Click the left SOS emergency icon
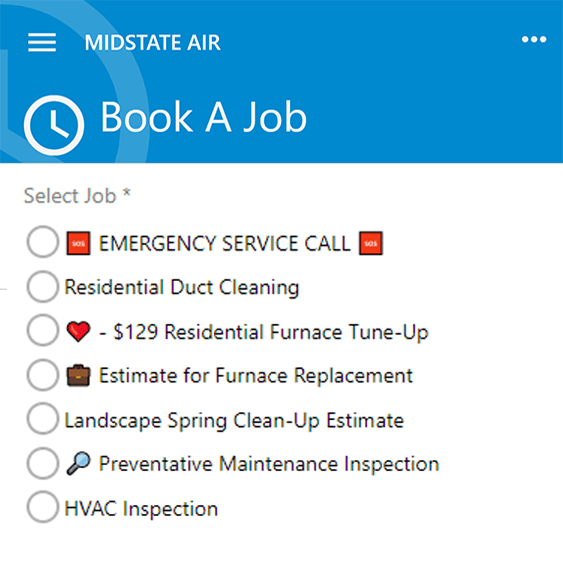Screen dimensions: 563x586 [x=78, y=243]
